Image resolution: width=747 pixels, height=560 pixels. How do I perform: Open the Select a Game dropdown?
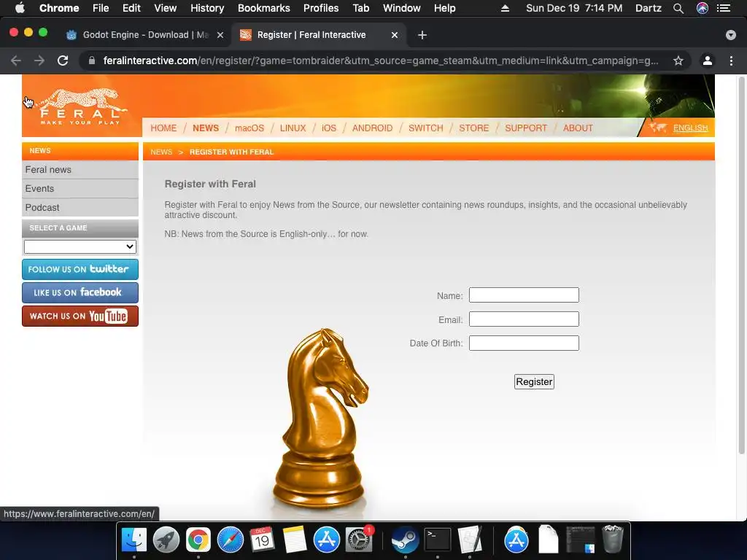click(x=80, y=246)
